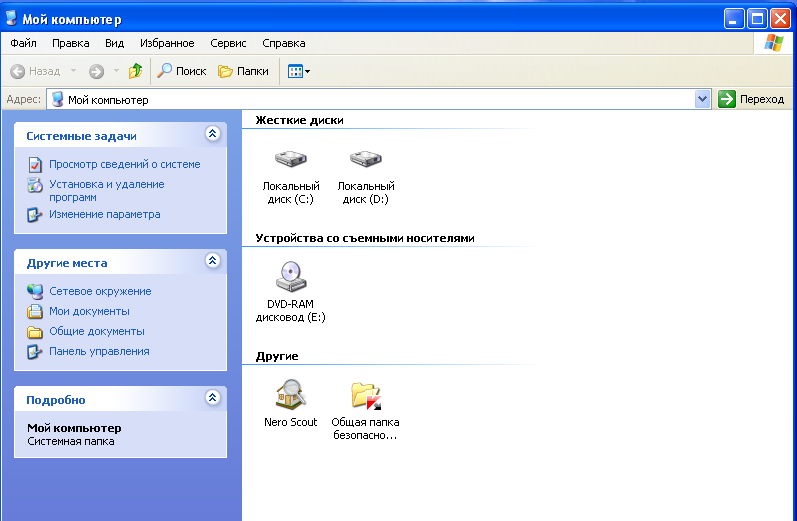Open the Search (Поиск) toolbar button
The height and width of the screenshot is (521, 797).
(181, 71)
